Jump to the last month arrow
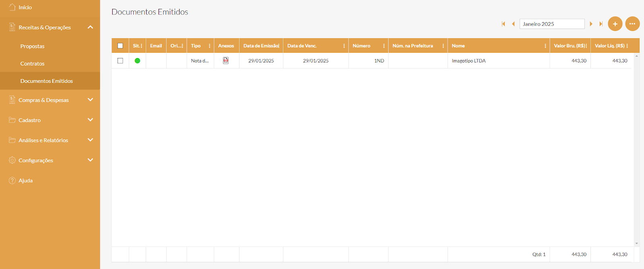 point(601,24)
